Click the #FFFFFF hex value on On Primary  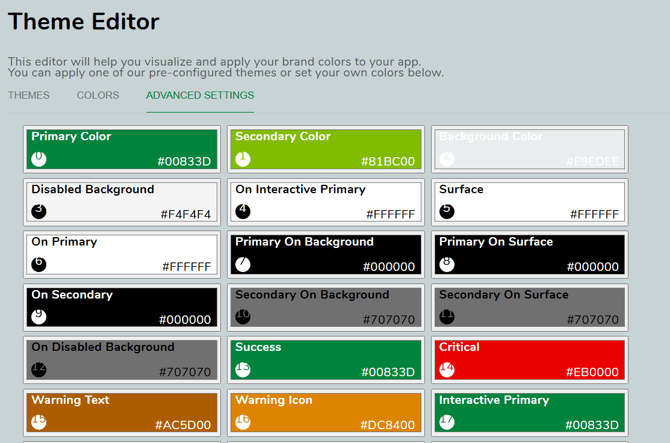point(186,267)
